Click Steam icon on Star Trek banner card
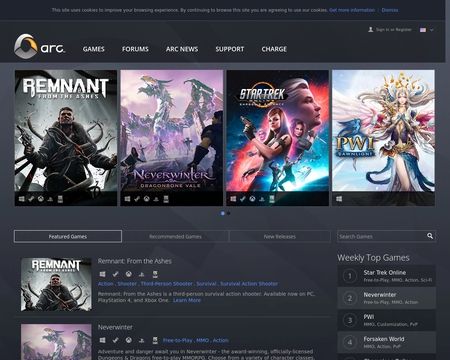The height and width of the screenshot is (360, 450). [243, 199]
